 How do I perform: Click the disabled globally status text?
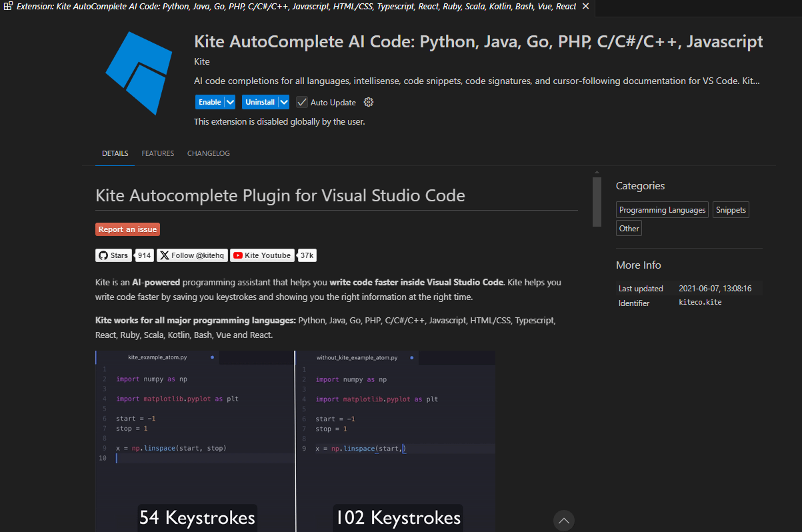click(279, 122)
